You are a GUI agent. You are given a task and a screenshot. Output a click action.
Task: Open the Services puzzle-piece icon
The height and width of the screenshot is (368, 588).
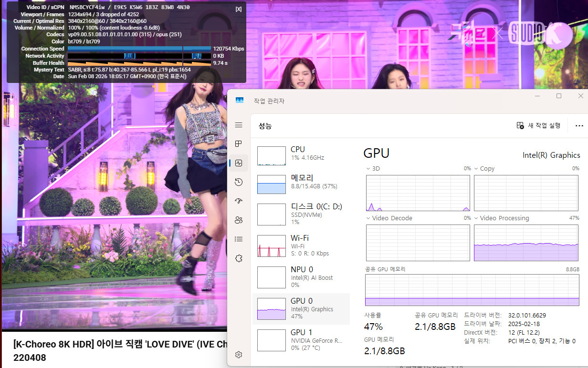click(x=239, y=258)
